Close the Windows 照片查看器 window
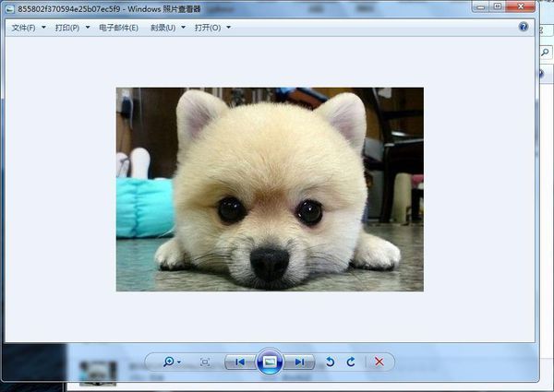This screenshot has width=554, height=392. [521, 6]
